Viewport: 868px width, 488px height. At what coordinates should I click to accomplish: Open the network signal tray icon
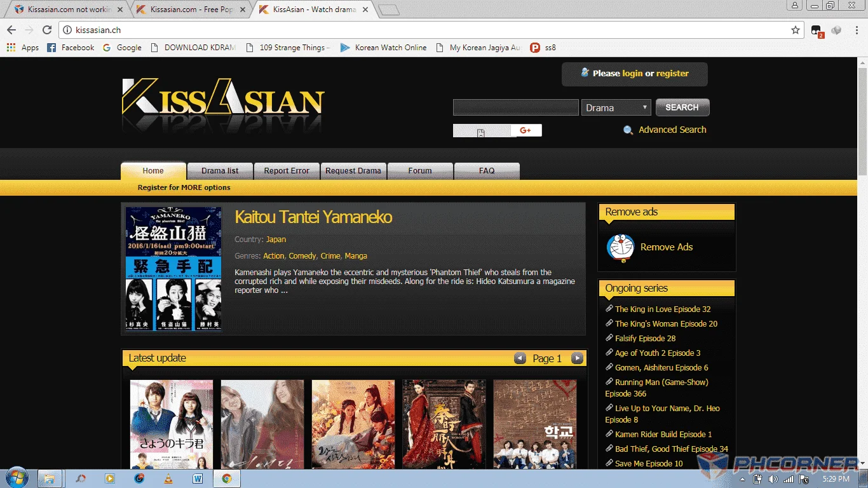(789, 479)
